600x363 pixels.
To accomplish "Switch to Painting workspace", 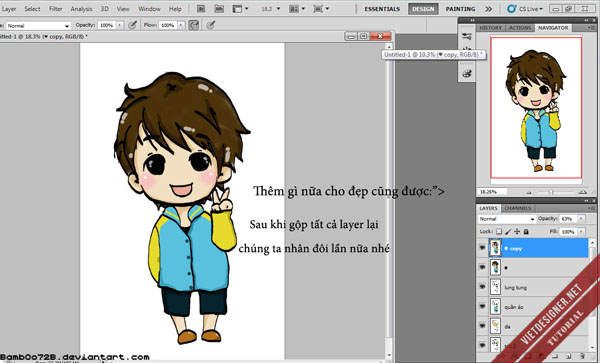I will click(460, 9).
